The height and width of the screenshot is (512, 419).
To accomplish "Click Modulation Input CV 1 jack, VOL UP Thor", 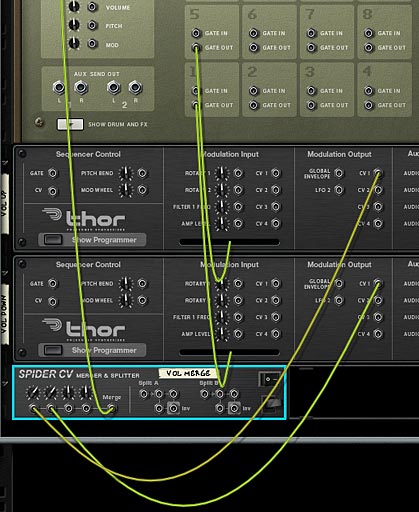I will [276, 173].
